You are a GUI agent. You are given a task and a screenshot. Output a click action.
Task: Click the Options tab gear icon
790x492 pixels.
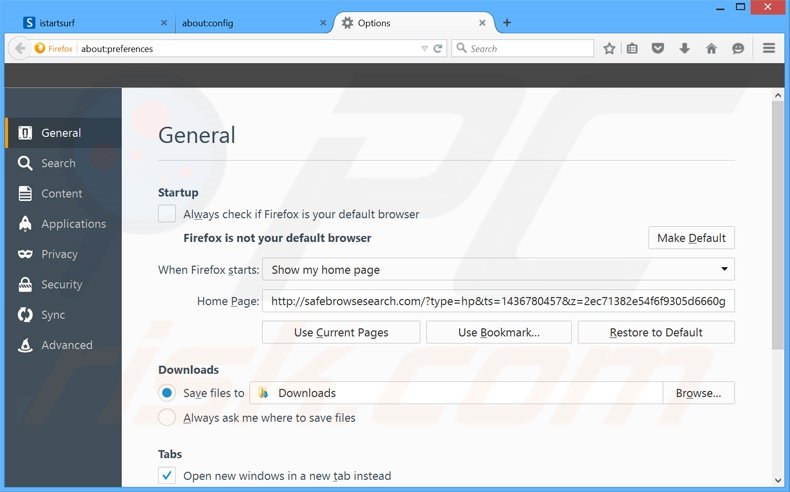coord(347,23)
